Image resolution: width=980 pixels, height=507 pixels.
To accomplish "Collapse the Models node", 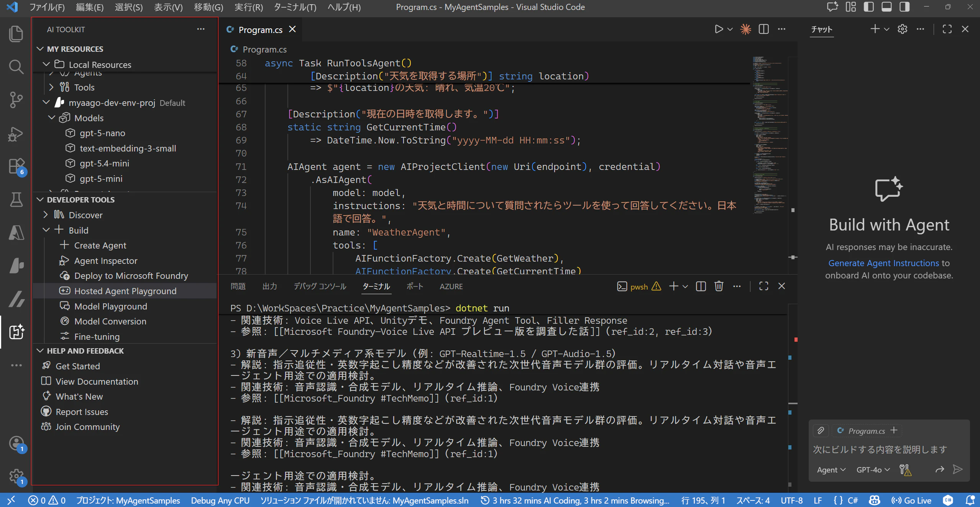I will [52, 118].
